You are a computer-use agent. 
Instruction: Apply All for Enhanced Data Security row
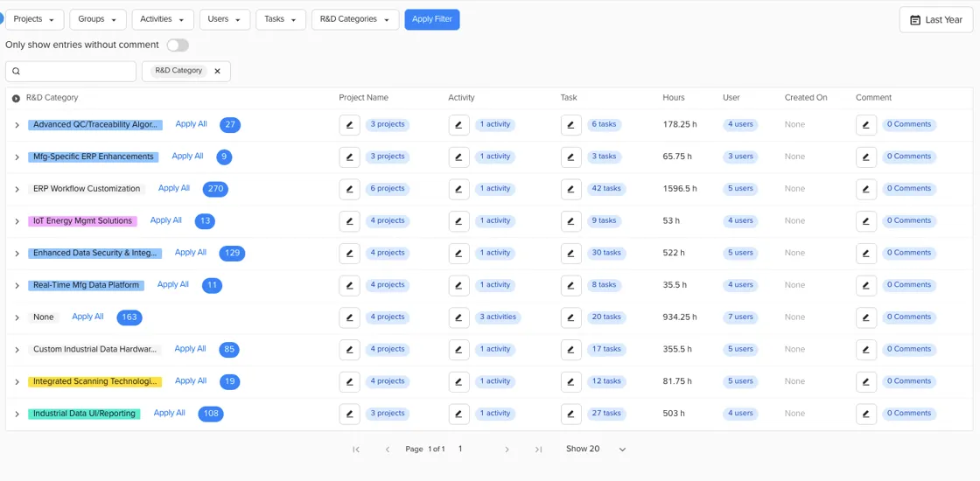[x=191, y=253]
